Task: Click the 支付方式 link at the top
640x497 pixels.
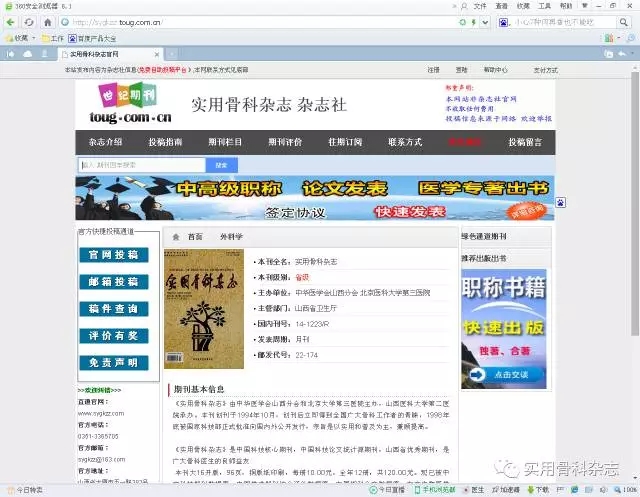Action: click(x=546, y=70)
